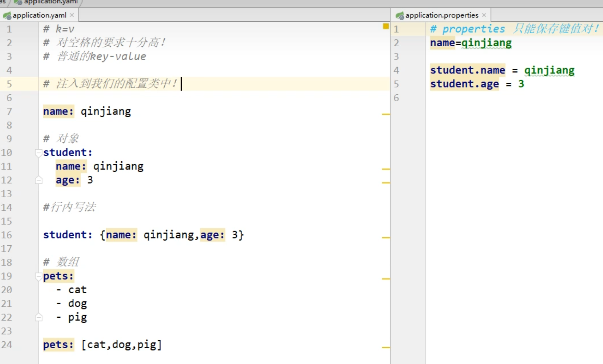Collapse the pets array with its fold arrow
Image resolution: width=603 pixels, height=364 pixels.
38,276
